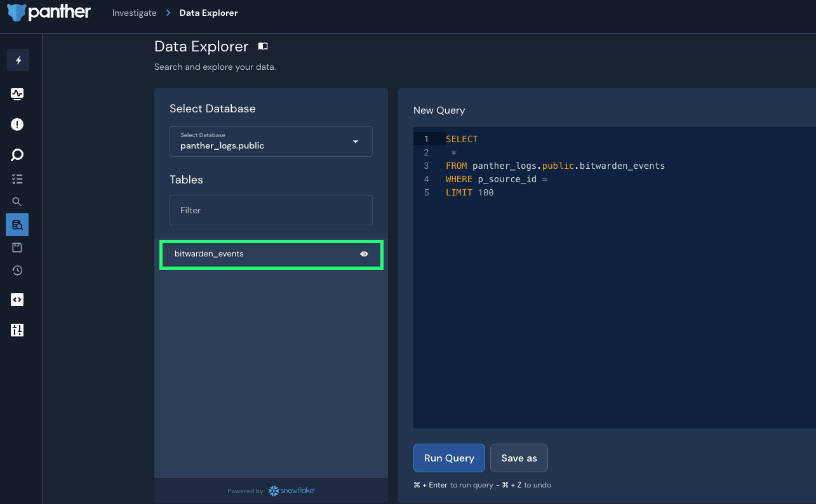816x504 pixels.
Task: Open the saved queries floppy disk icon
Action: [x=17, y=247]
